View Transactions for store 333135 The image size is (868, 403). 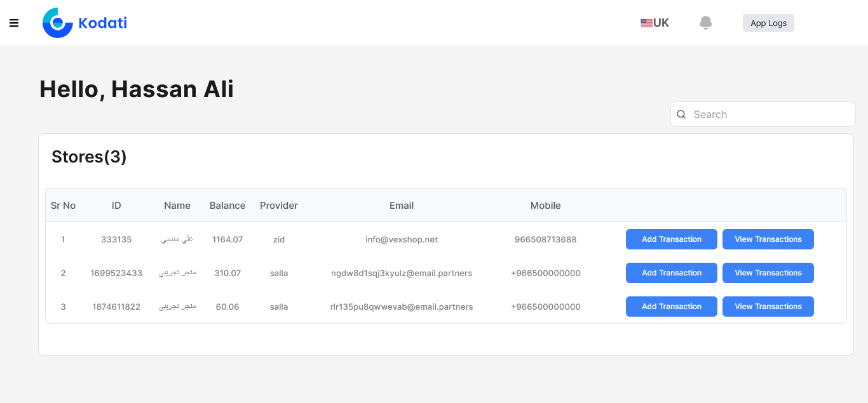click(768, 239)
